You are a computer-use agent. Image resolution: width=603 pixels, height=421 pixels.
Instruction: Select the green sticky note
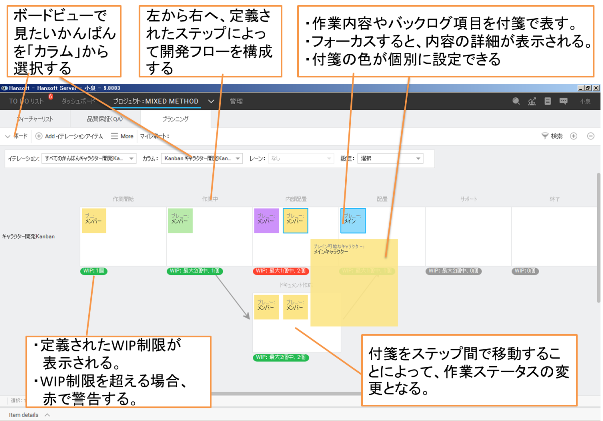[x=180, y=221]
